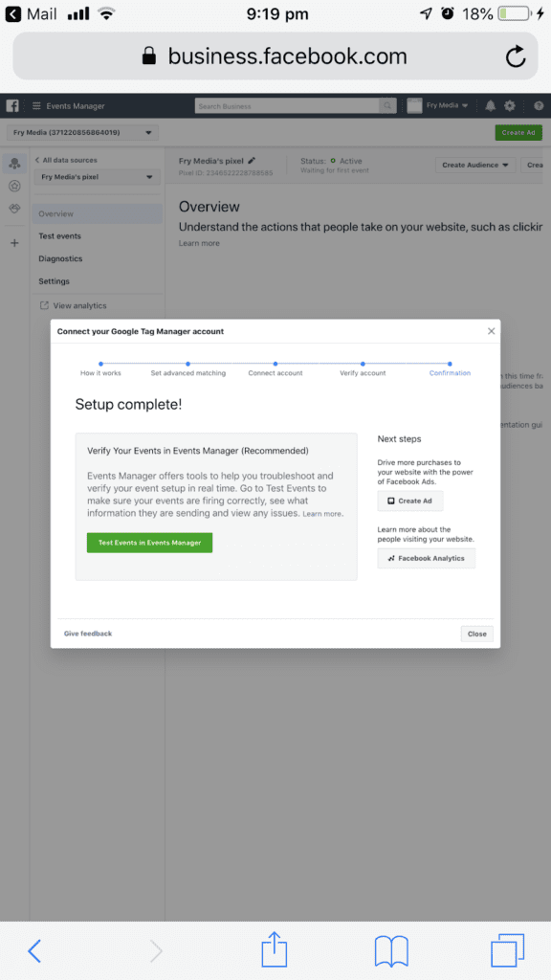The image size is (551, 980).
Task: Open Fry Media's pixel data source dropdown
Action: [97, 177]
